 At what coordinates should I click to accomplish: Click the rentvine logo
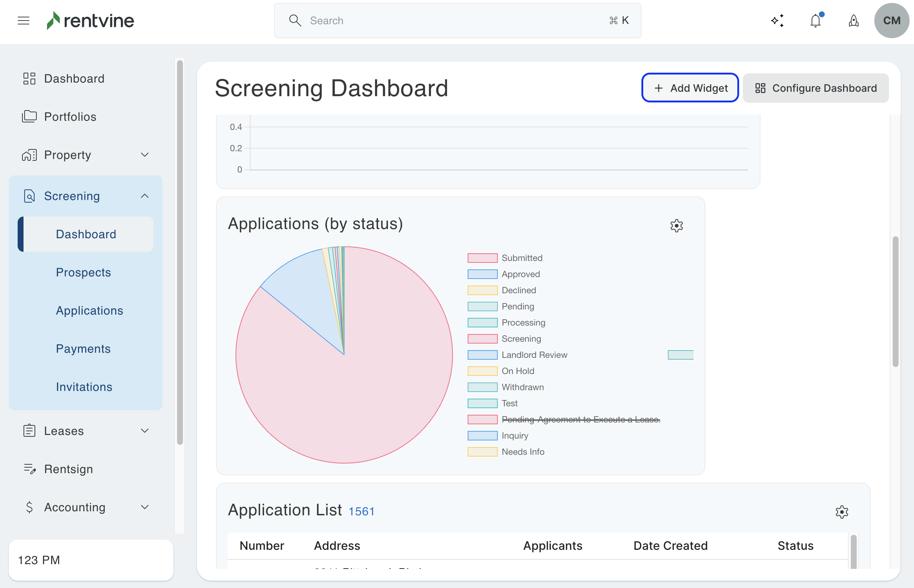[x=91, y=21]
